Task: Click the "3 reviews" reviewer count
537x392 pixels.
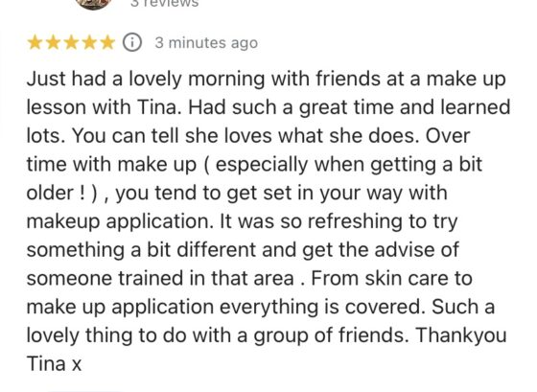Action: [x=164, y=4]
